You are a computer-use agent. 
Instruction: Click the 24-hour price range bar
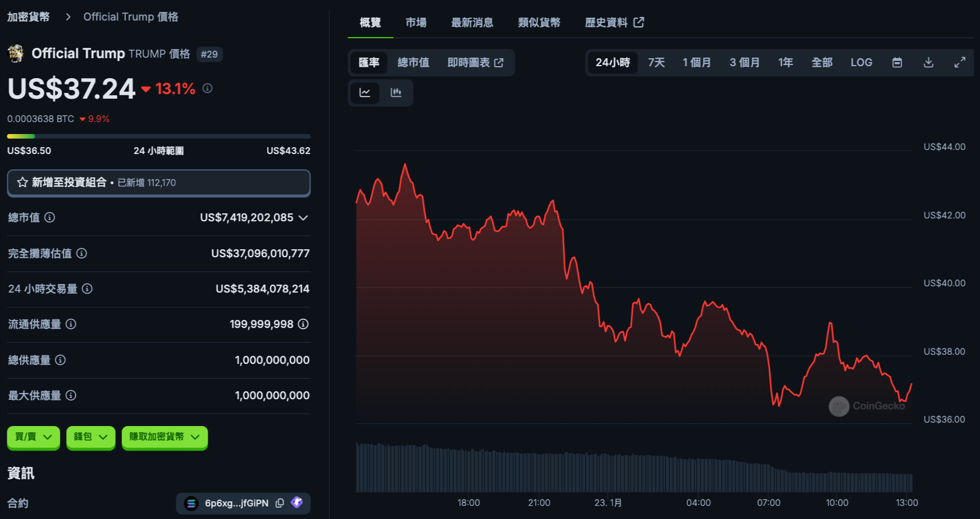158,136
